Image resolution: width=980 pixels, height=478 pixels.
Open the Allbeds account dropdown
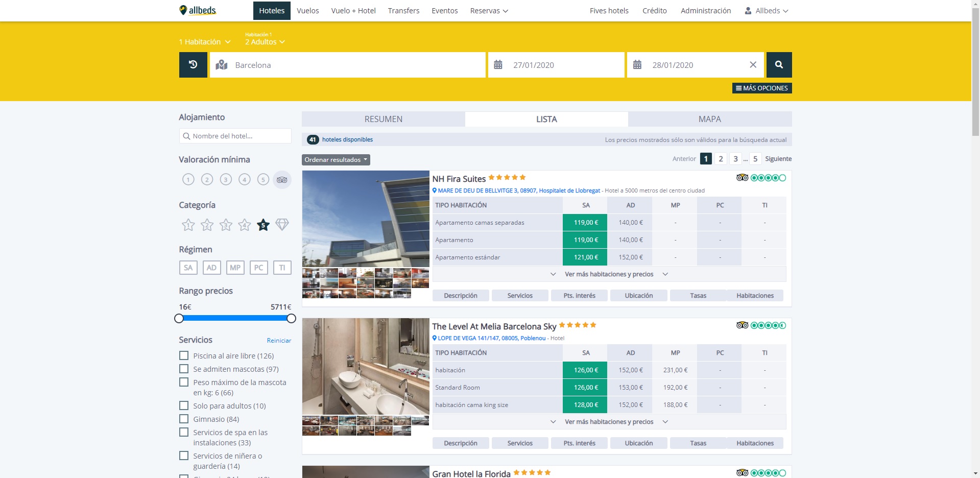coord(767,11)
